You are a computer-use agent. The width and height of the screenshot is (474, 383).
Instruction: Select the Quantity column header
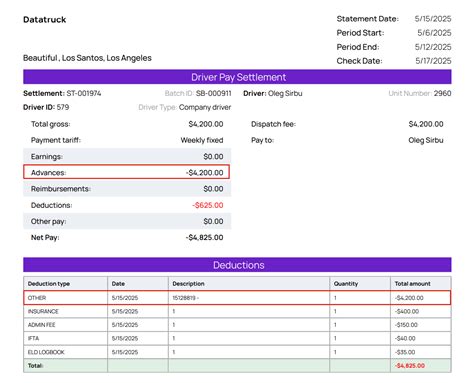(346, 284)
